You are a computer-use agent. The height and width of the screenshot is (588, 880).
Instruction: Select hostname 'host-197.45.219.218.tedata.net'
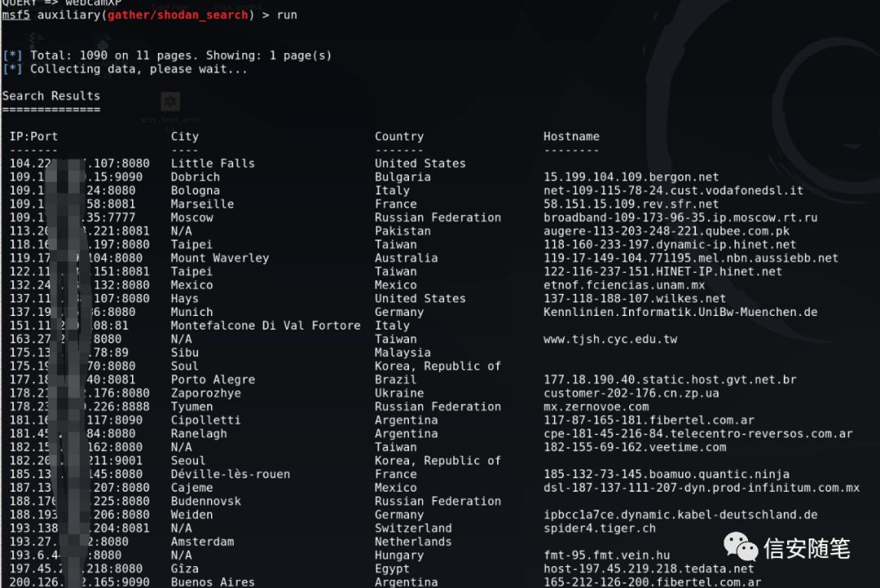(x=649, y=568)
